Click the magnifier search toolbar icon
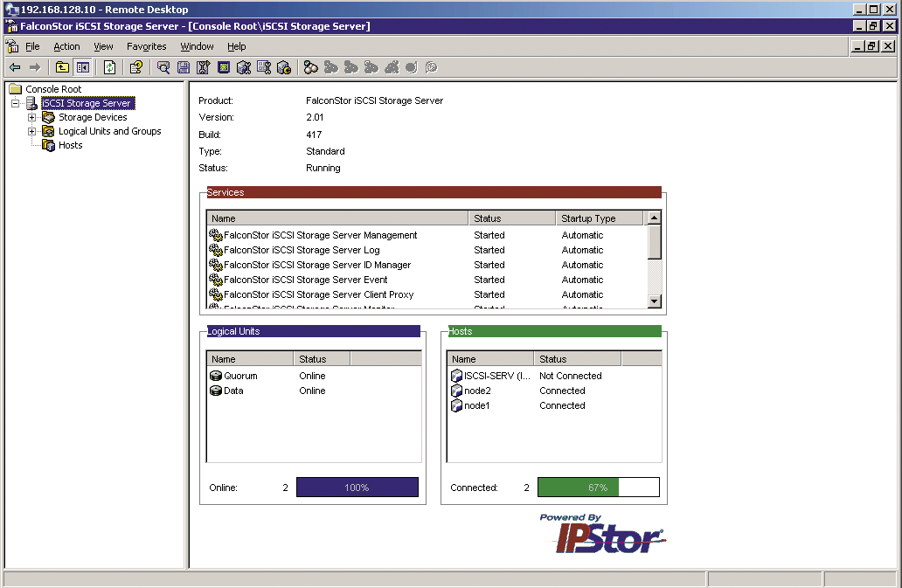Screen dimensions: 902x588 (x=163, y=67)
